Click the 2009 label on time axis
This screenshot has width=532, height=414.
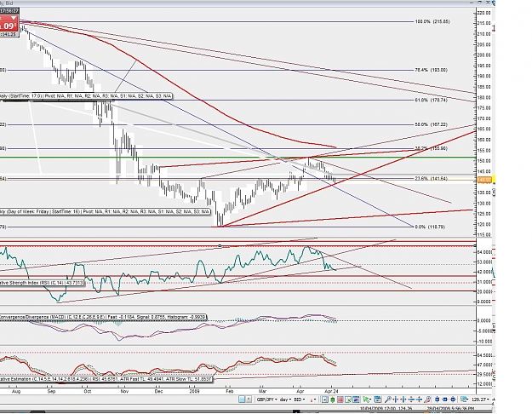[194, 391]
